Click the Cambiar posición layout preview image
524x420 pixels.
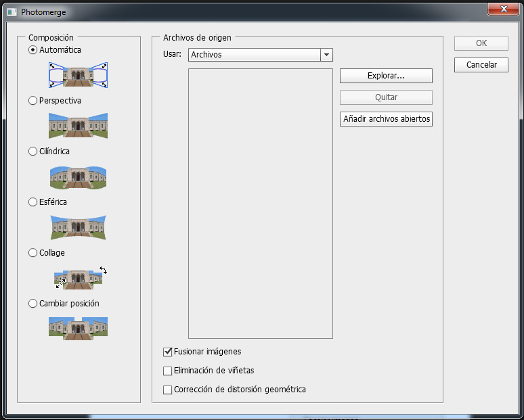pyautogui.click(x=78, y=328)
